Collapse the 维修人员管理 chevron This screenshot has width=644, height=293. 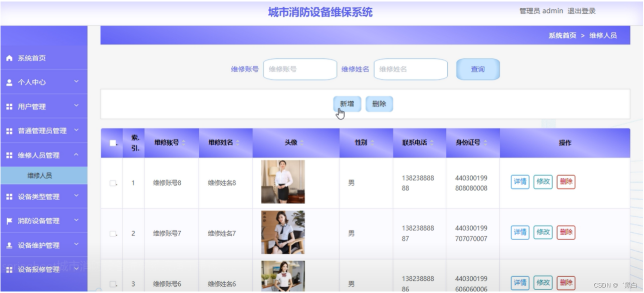coord(77,155)
